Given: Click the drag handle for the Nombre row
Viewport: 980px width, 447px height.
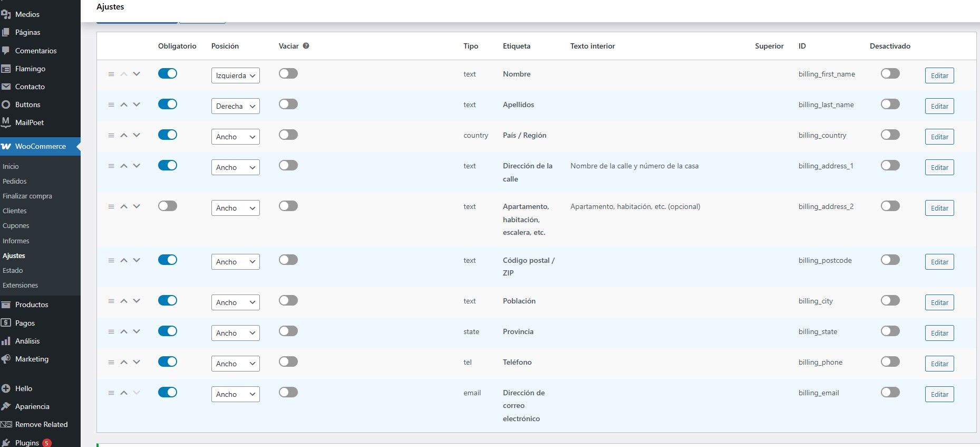Looking at the screenshot, I should pos(111,74).
